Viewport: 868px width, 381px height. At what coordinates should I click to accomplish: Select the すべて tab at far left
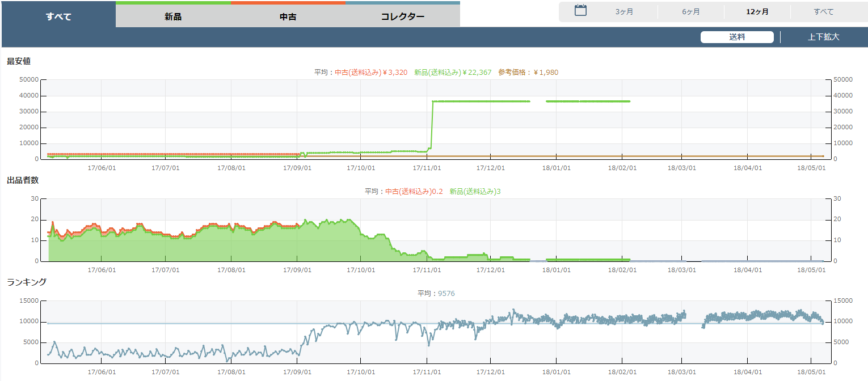[58, 16]
